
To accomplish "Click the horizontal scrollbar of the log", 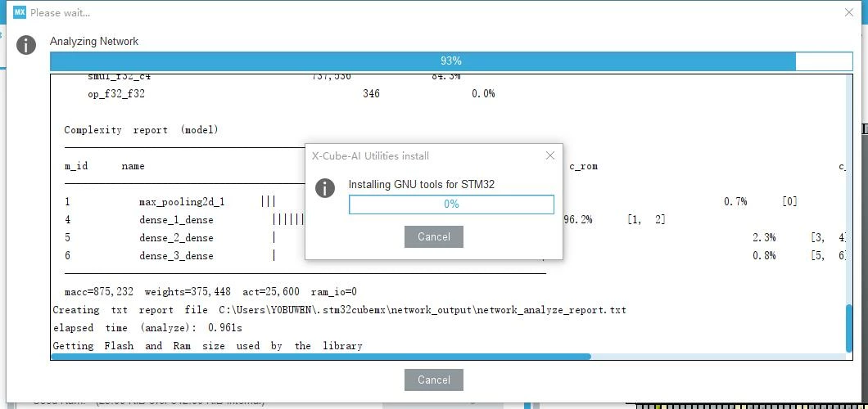I will 321,357.
